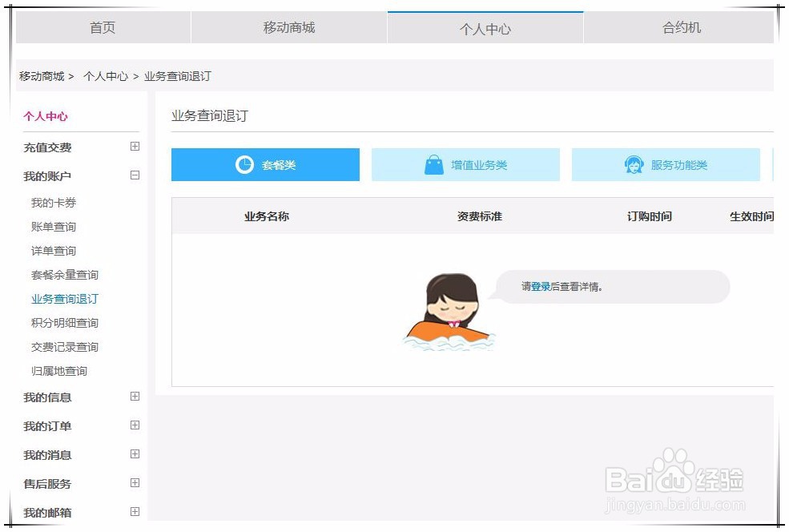Click the 登录 link to sign in

541,287
